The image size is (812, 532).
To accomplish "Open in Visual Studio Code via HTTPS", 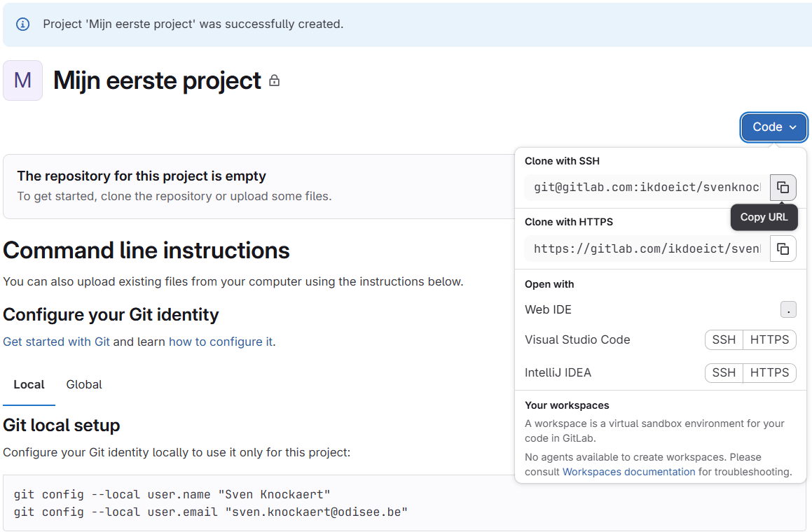I will [x=769, y=339].
